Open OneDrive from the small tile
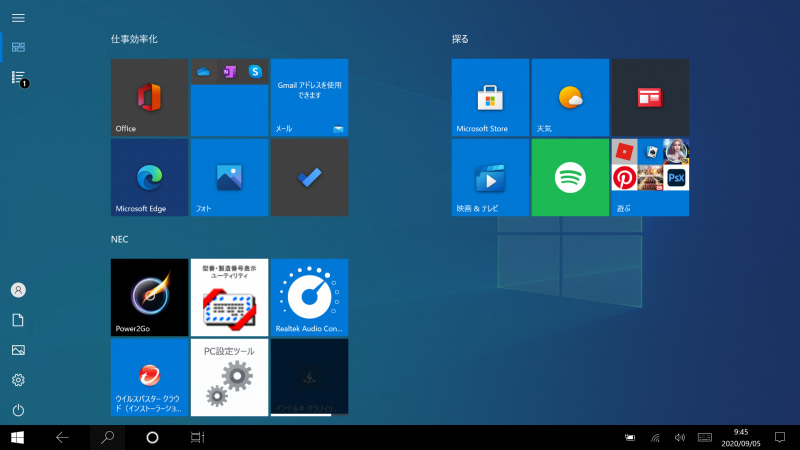The width and height of the screenshot is (800, 450). pyautogui.click(x=204, y=72)
